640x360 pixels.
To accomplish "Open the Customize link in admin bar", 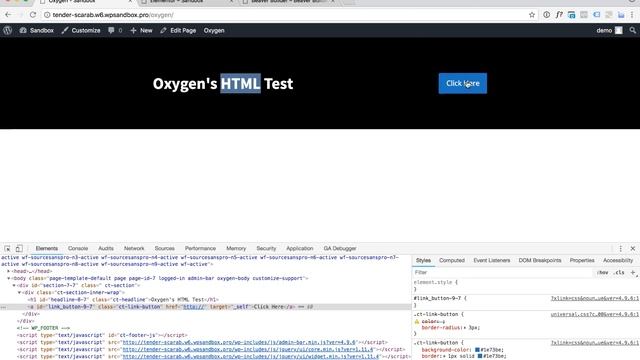I will click(x=81, y=30).
